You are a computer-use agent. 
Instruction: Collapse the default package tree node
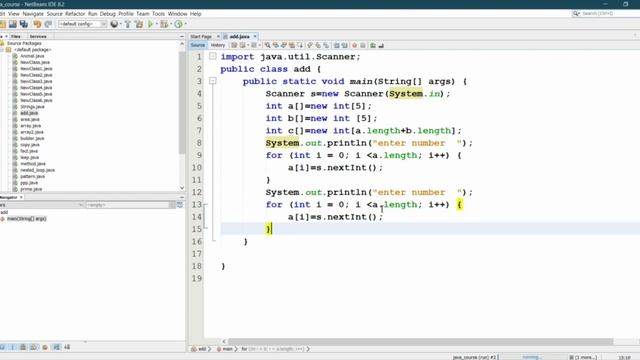coord(2,49)
